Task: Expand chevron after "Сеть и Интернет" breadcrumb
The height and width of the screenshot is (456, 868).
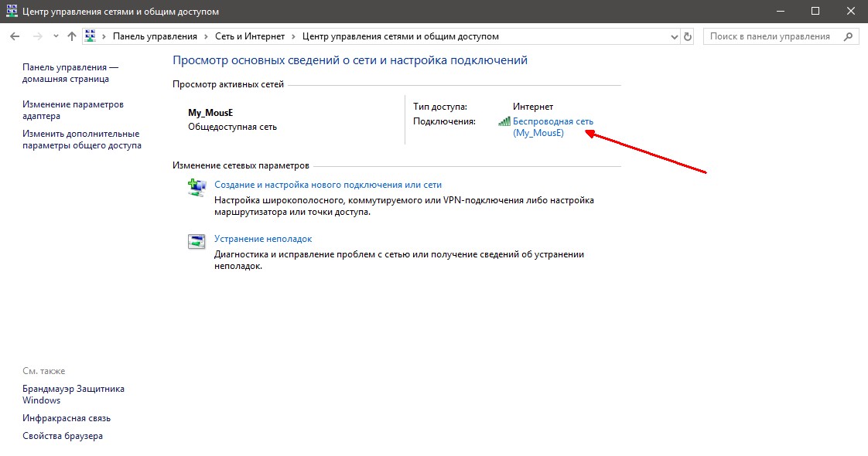Action: click(294, 36)
